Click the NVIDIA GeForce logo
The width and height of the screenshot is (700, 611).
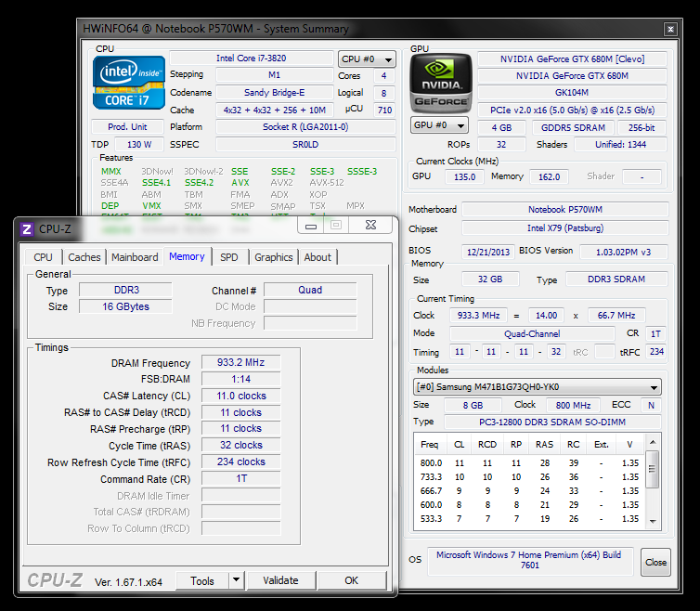[x=441, y=83]
